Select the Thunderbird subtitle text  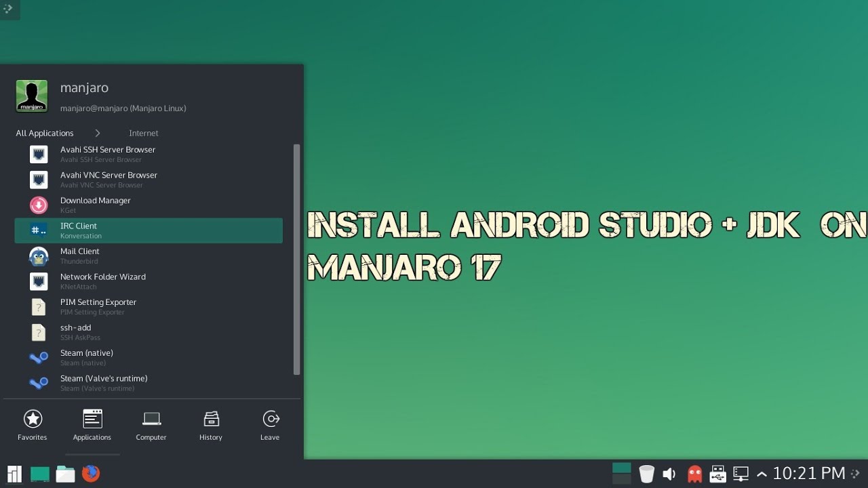coord(79,262)
